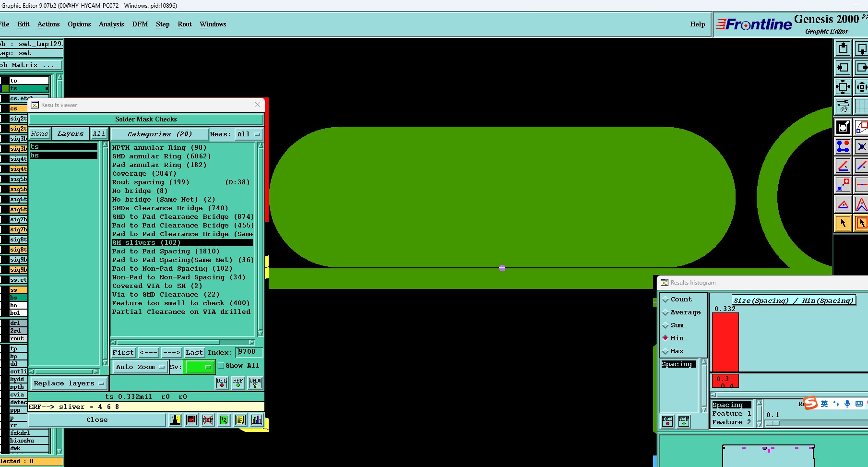Toggle the None layers filter button
The width and height of the screenshot is (868, 467).
(40, 134)
